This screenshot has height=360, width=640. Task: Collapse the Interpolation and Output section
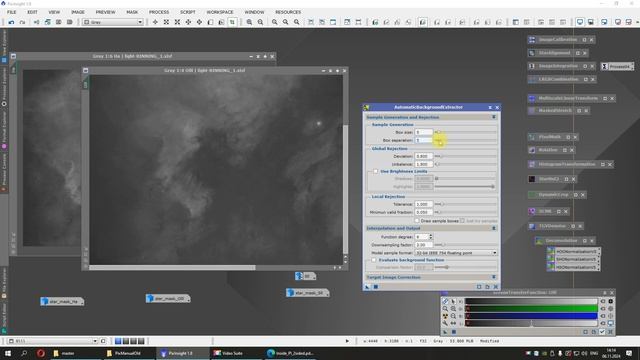pyautogui.click(x=494, y=228)
